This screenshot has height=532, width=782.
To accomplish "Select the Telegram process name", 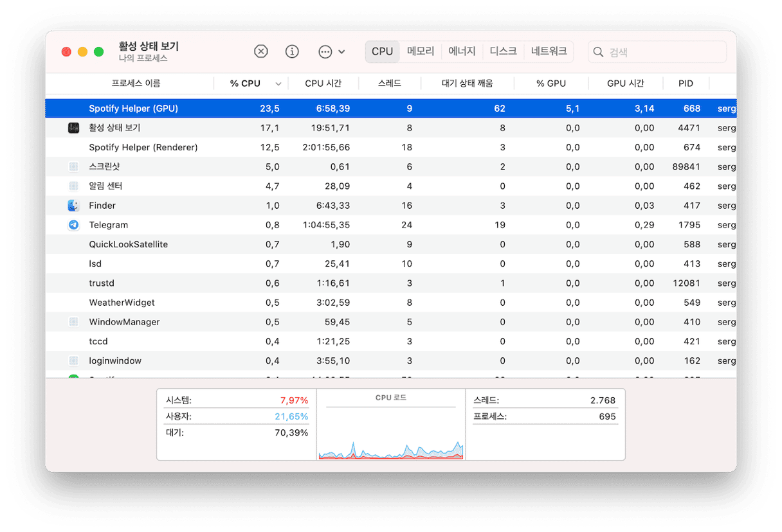I will pos(109,225).
